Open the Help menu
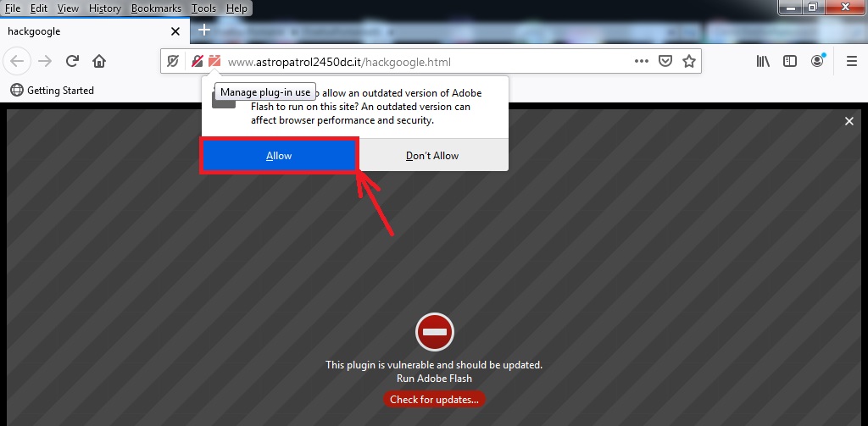 point(237,8)
